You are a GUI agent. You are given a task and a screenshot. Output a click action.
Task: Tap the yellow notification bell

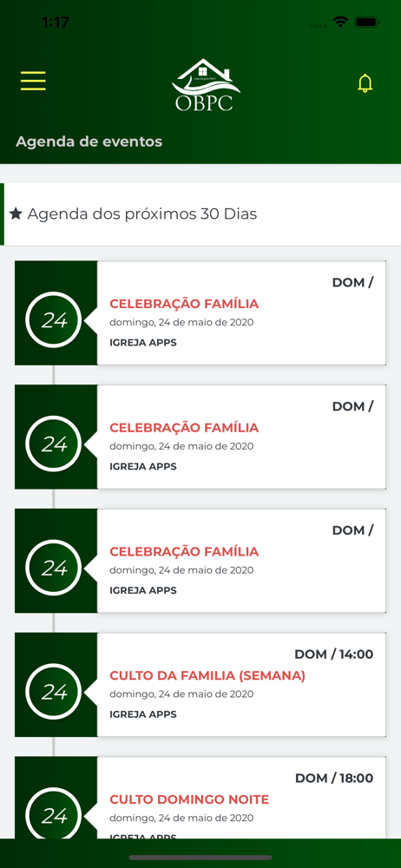coord(365,83)
